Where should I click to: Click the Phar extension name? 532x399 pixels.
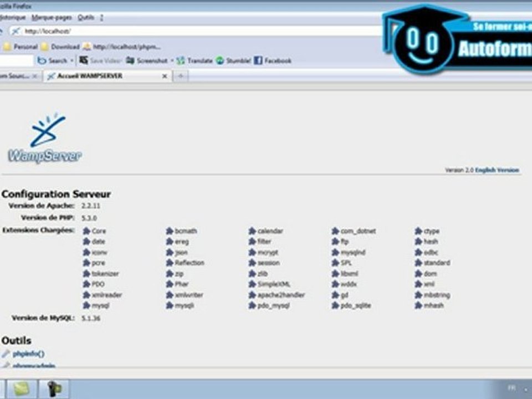[182, 284]
